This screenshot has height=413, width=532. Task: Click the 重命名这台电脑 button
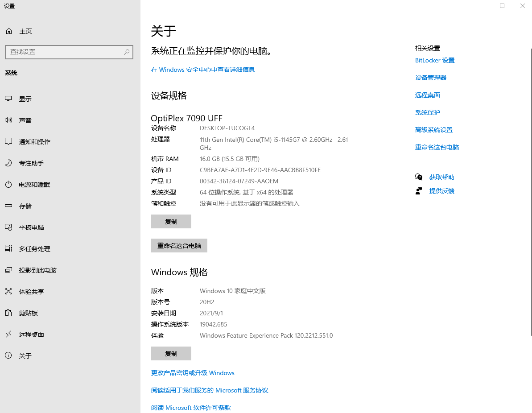click(179, 245)
